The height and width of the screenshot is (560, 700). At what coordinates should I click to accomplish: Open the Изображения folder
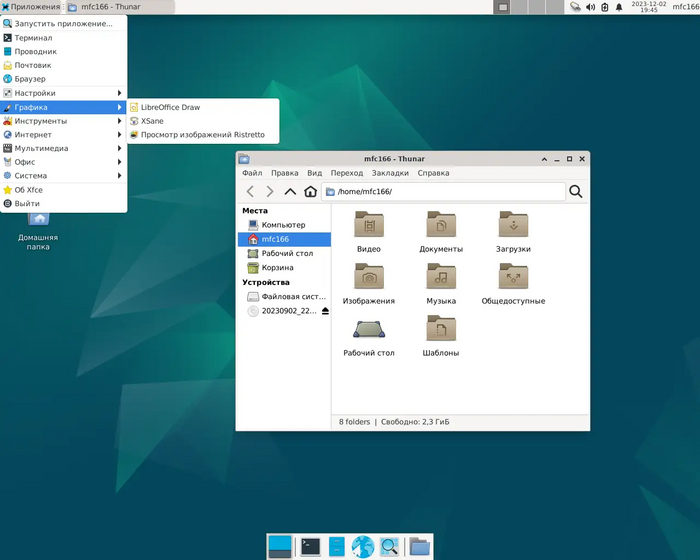click(369, 284)
